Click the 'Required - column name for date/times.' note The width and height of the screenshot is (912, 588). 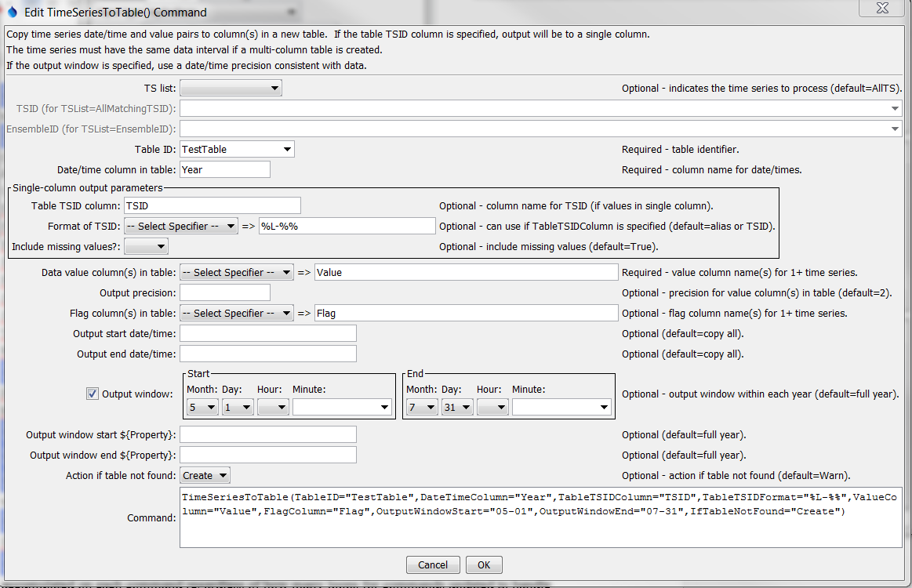pyautogui.click(x=711, y=170)
